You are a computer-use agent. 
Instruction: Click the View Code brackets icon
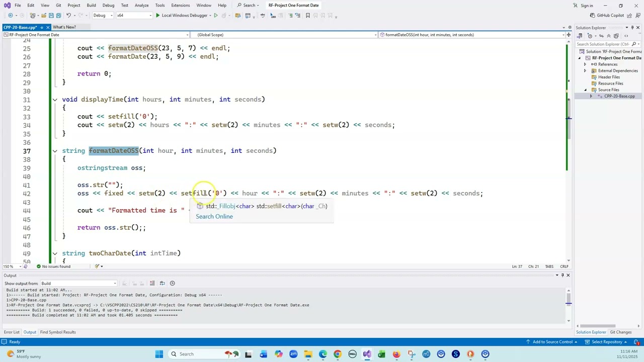pos(626,36)
